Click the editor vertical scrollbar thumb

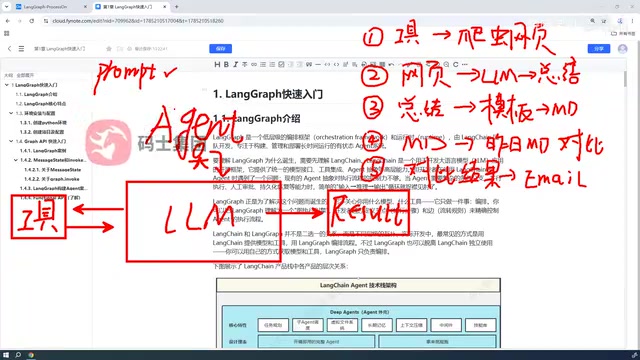click(x=625, y=79)
